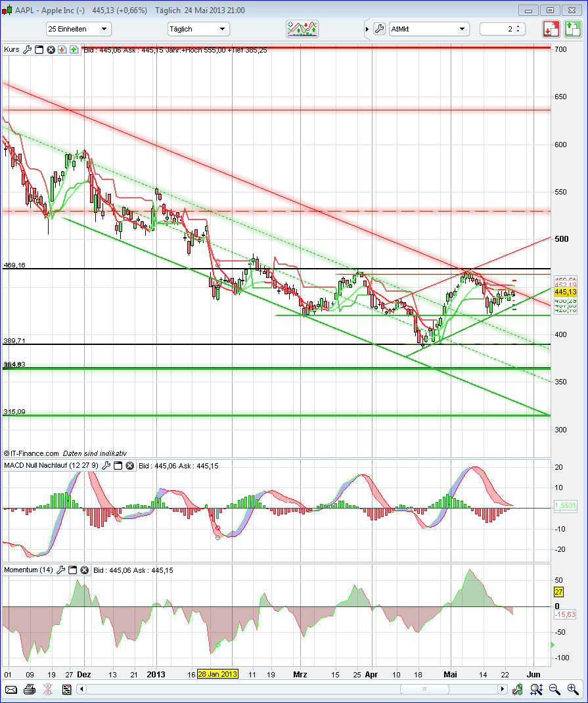Open the Momentum indicator settings wrench
This screenshot has height=703, width=588.
61,570
